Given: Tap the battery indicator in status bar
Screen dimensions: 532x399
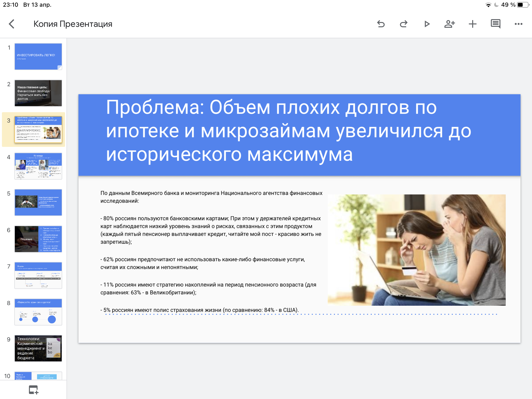Looking at the screenshot, I should tap(523, 5).
